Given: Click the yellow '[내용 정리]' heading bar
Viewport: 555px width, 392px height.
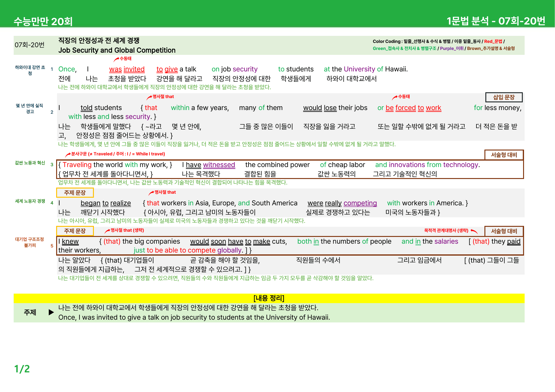Looking at the screenshot, I should point(269,298).
